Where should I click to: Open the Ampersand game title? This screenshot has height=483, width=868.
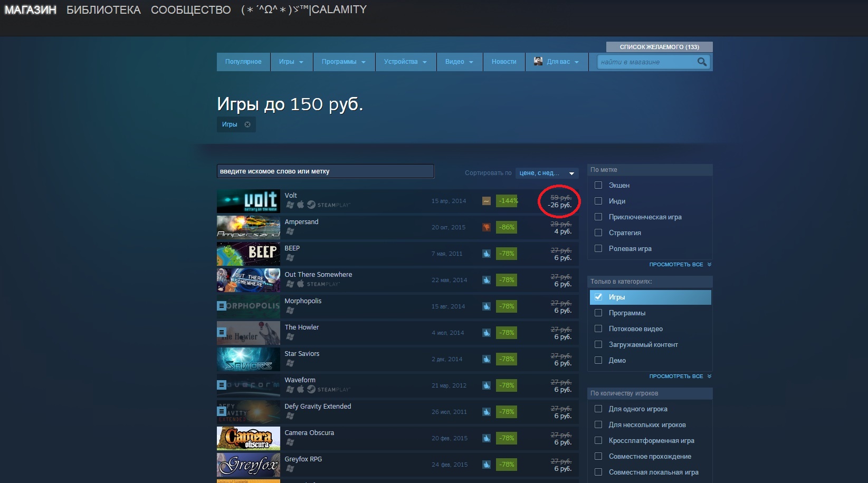[x=301, y=222]
